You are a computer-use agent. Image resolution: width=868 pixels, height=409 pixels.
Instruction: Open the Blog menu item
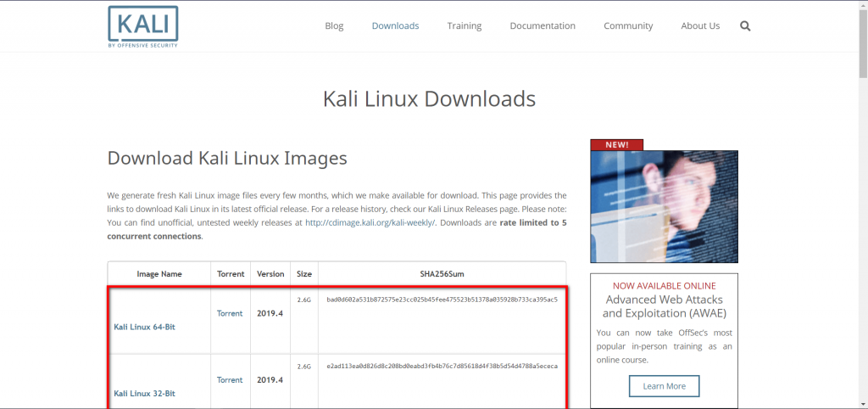click(334, 26)
